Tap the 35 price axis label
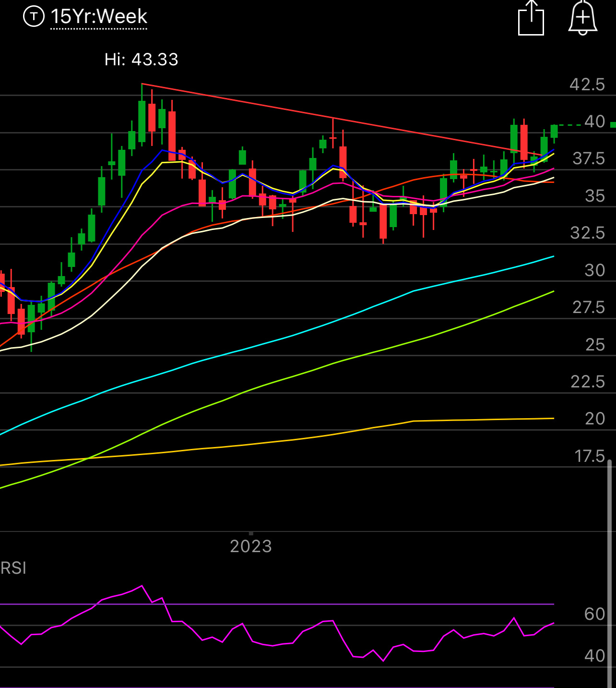Image resolution: width=616 pixels, height=688 pixels. tap(595, 196)
